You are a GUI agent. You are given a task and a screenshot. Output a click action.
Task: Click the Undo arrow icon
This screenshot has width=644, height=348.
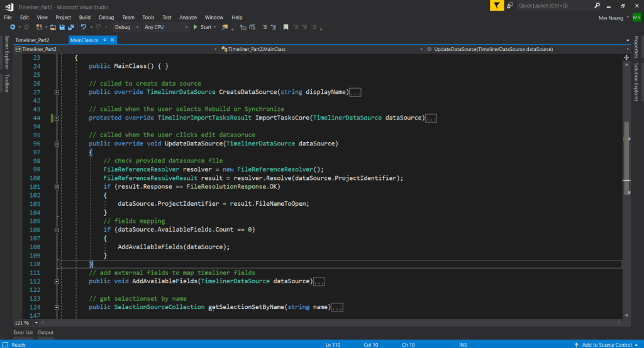coord(82,27)
